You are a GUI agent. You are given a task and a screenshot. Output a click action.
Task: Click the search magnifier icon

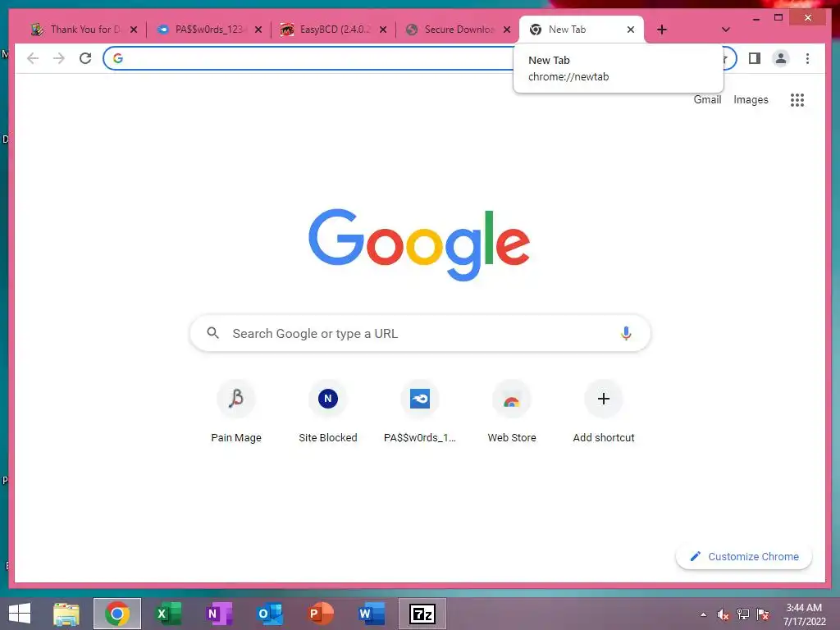(212, 333)
